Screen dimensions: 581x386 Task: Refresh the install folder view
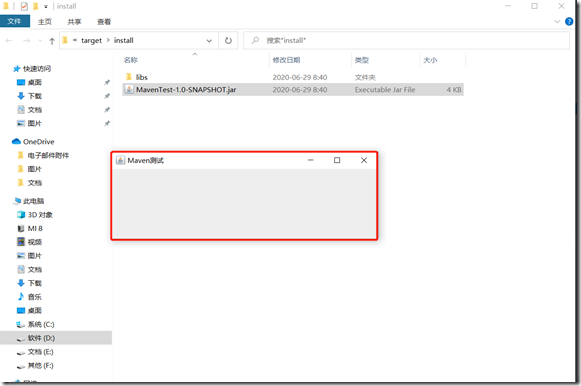pyautogui.click(x=228, y=41)
